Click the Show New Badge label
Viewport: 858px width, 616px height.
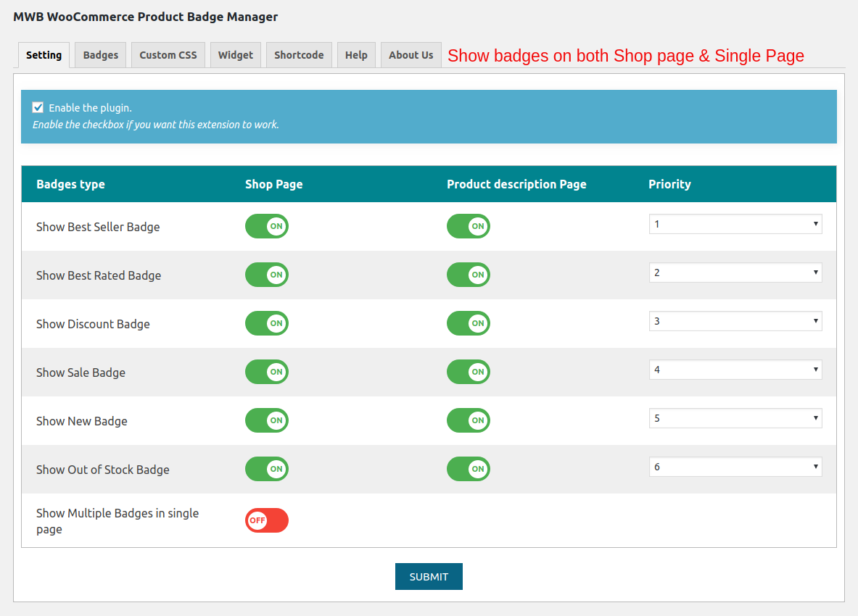[x=82, y=421]
